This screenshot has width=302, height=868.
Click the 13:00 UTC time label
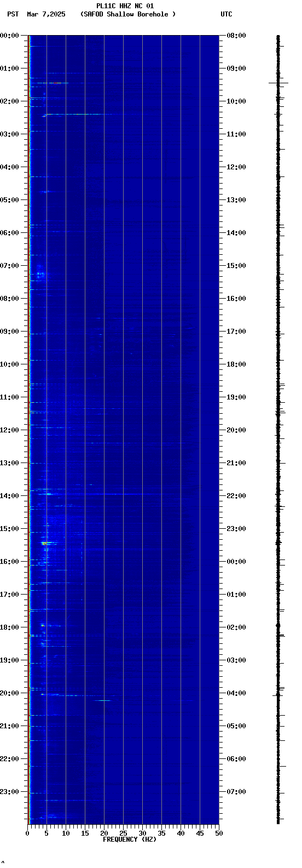236,200
